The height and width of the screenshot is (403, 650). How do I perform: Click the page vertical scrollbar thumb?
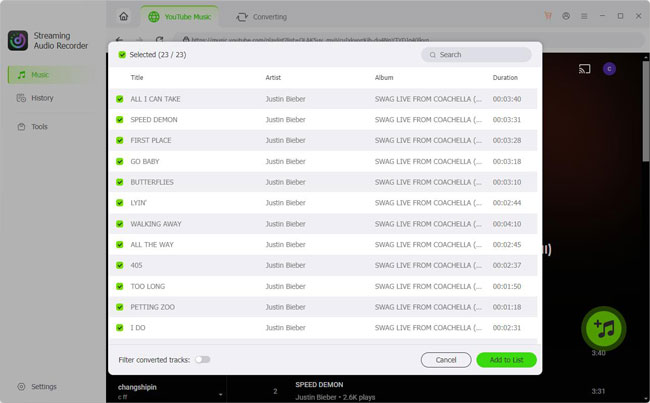[x=646, y=111]
